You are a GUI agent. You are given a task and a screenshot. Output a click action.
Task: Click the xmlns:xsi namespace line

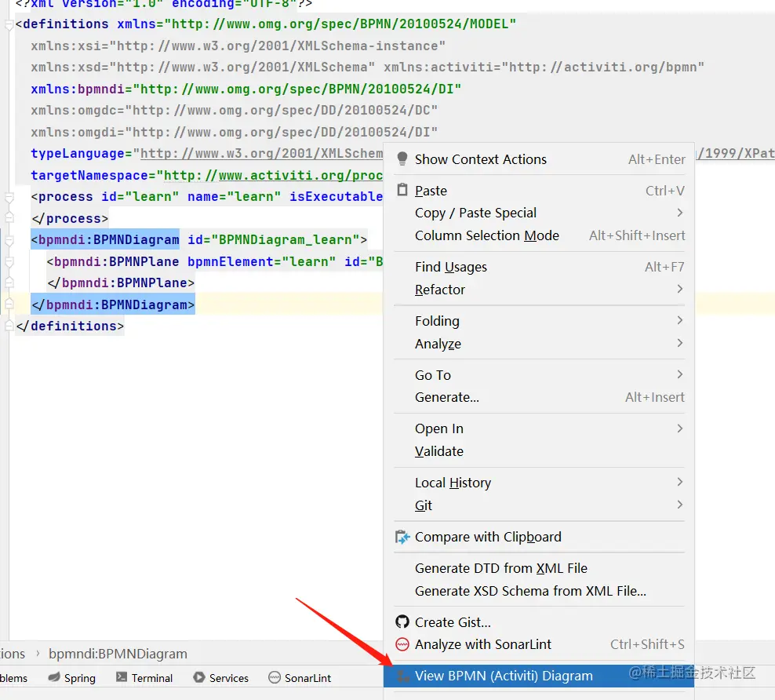click(x=238, y=46)
